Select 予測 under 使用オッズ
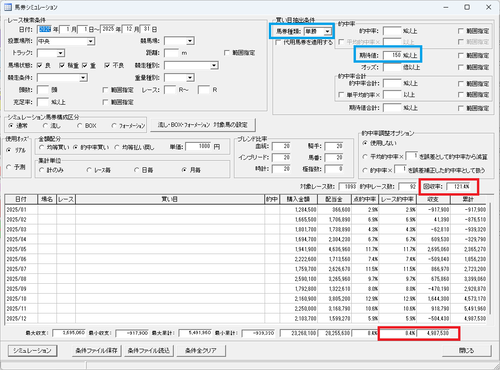Screen dimensions: 500x370 9,167
